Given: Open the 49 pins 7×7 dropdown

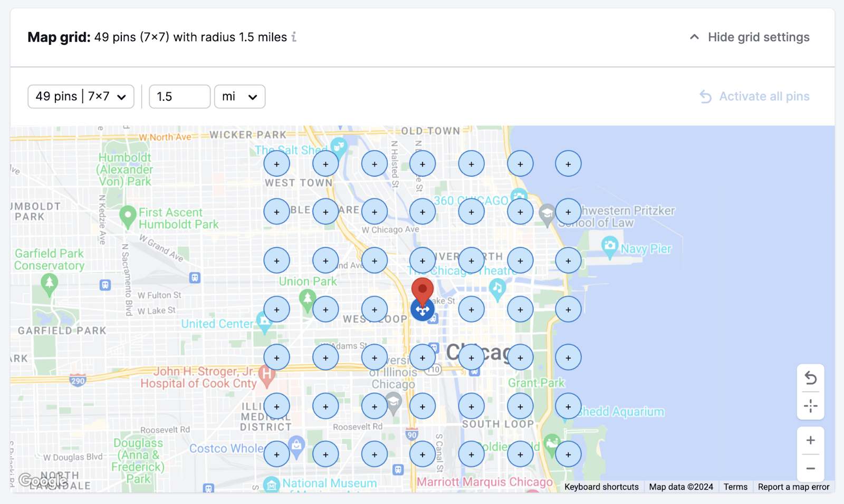Looking at the screenshot, I should [81, 96].
